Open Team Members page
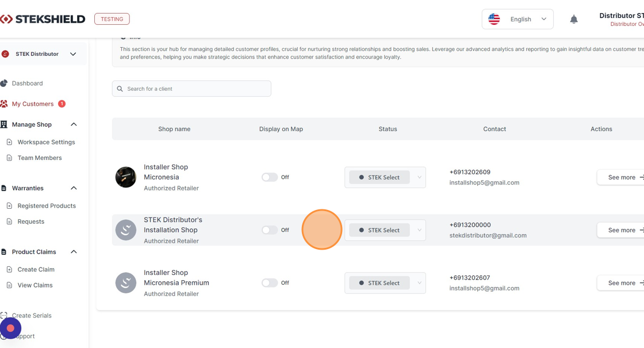This screenshot has height=348, width=644. [x=40, y=158]
